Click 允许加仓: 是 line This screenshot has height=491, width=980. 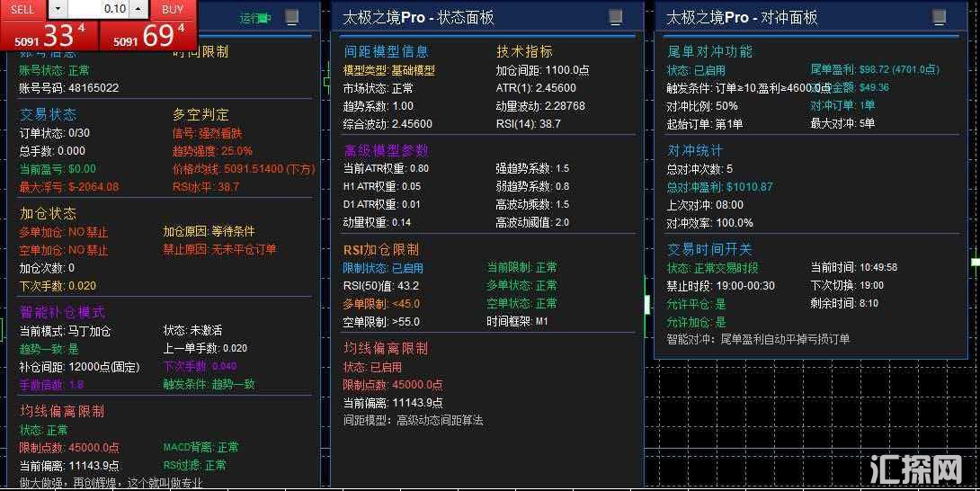696,322
